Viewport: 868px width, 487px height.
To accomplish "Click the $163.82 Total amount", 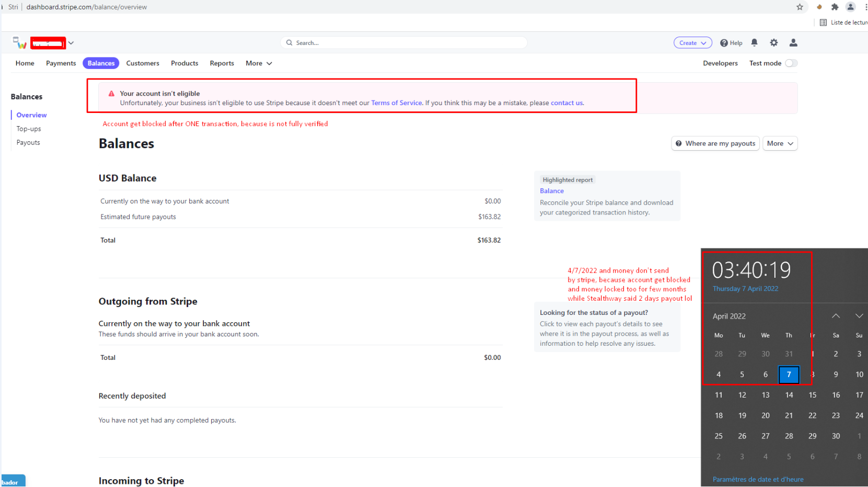I will (x=489, y=240).
